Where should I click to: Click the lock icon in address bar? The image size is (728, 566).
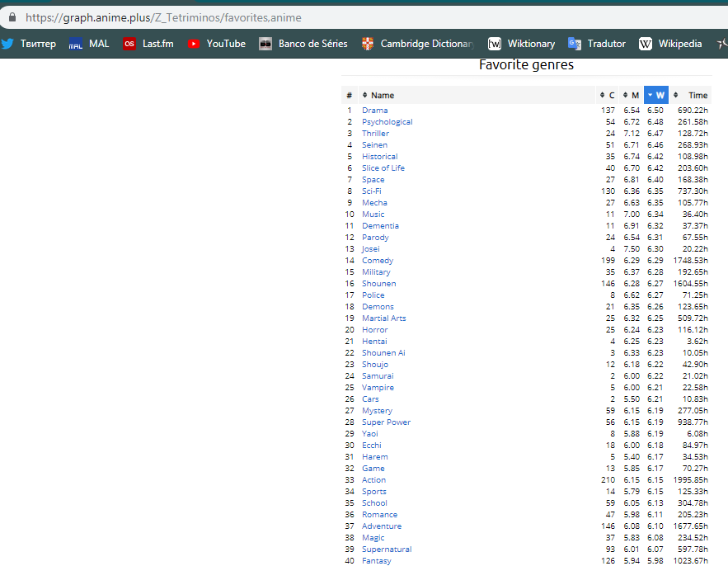12,17
